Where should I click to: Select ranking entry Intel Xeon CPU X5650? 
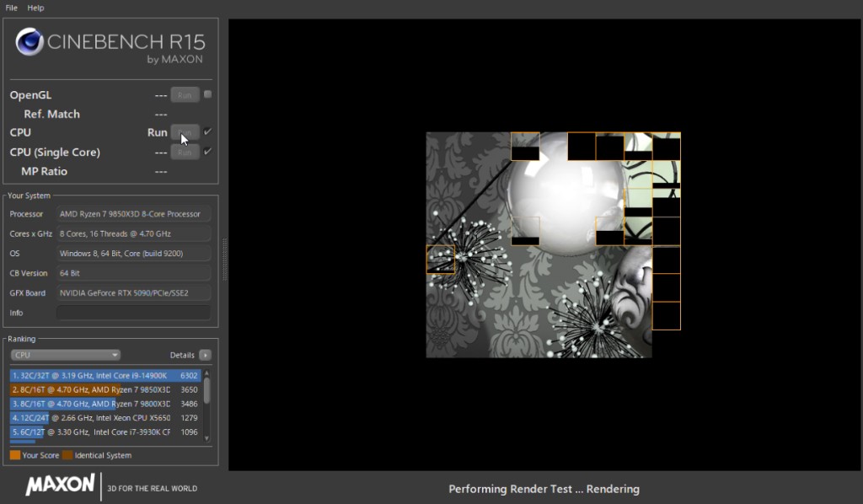pyautogui.click(x=105, y=418)
